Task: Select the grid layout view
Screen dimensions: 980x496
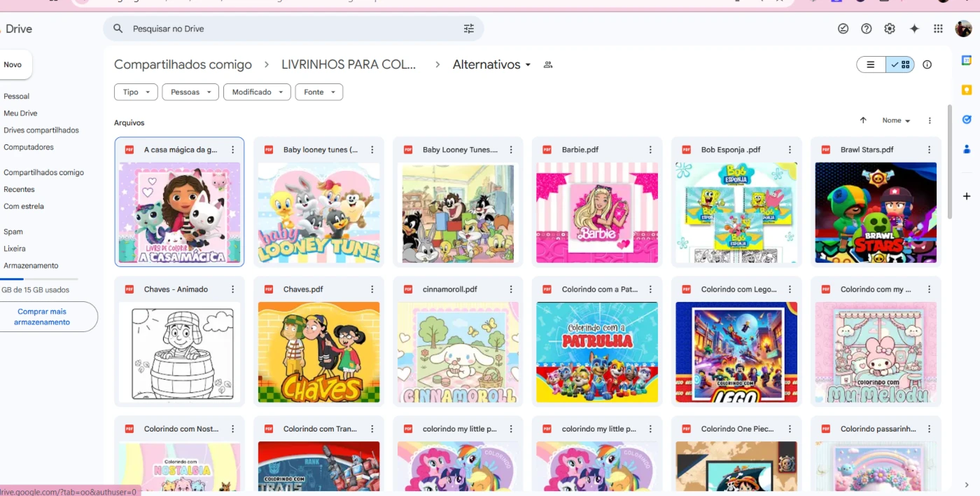Action: (900, 64)
